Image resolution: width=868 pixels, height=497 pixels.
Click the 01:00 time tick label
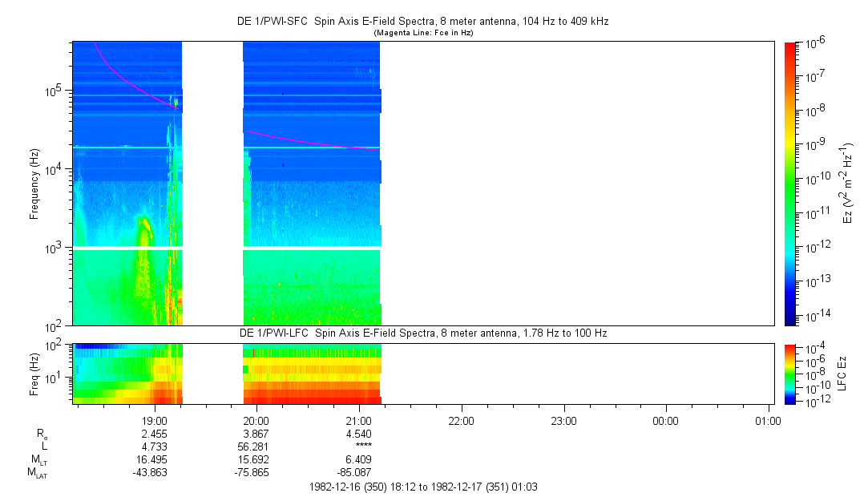coord(768,420)
